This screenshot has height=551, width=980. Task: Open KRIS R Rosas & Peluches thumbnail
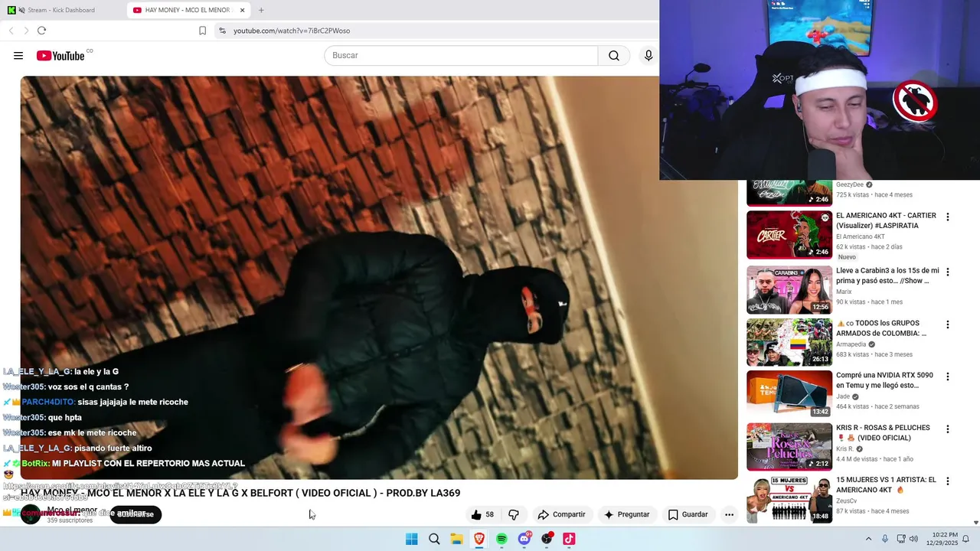tap(789, 447)
